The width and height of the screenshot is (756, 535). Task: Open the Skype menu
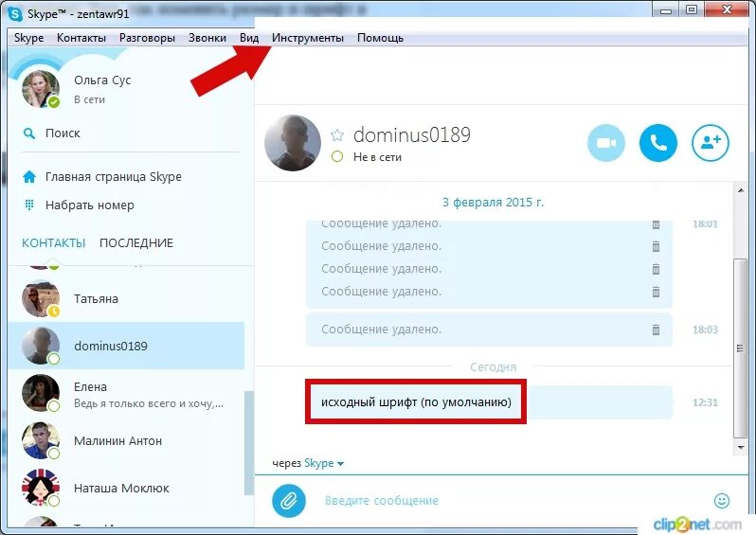(29, 38)
